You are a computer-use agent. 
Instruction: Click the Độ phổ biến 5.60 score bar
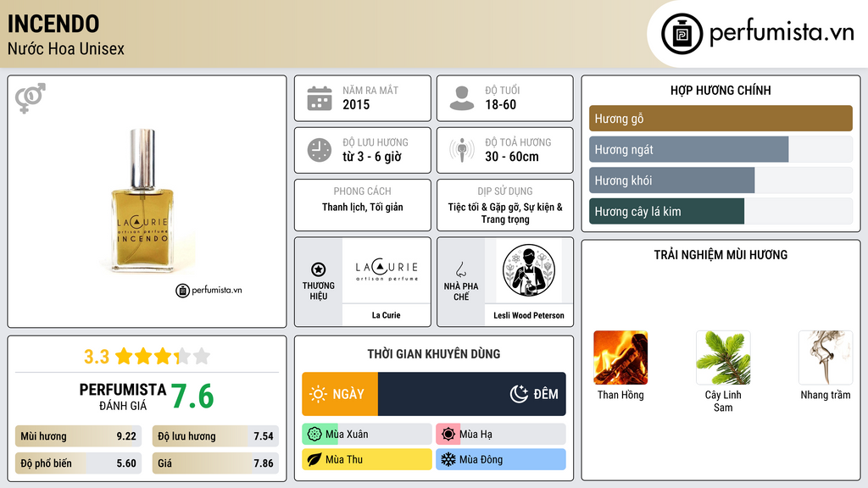79,463
